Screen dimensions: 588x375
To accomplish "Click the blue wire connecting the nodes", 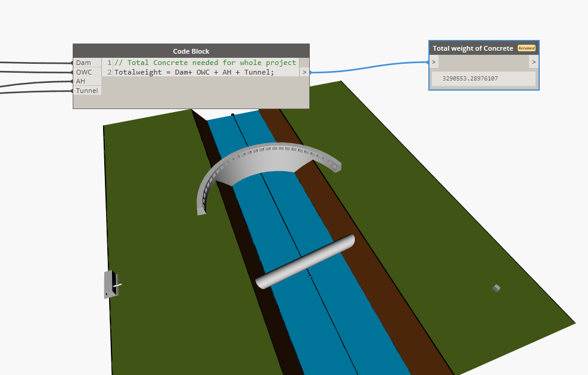I will coord(369,68).
